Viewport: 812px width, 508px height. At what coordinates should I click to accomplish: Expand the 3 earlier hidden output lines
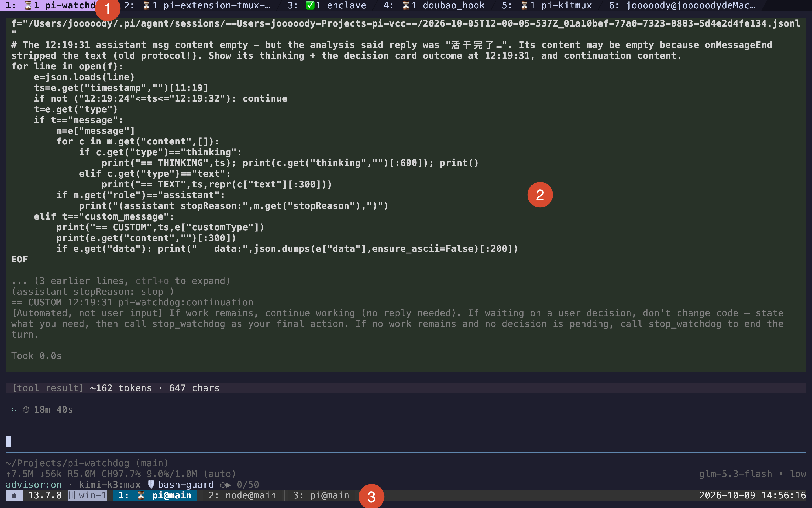point(121,281)
